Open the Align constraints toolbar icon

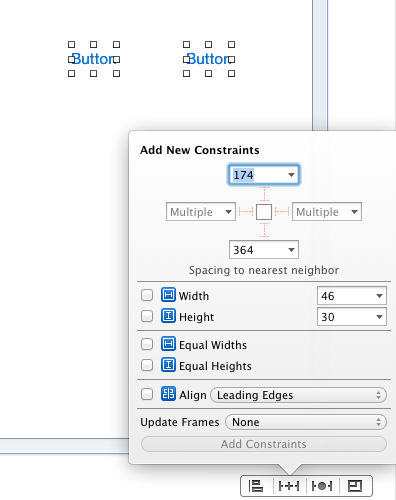pos(256,486)
